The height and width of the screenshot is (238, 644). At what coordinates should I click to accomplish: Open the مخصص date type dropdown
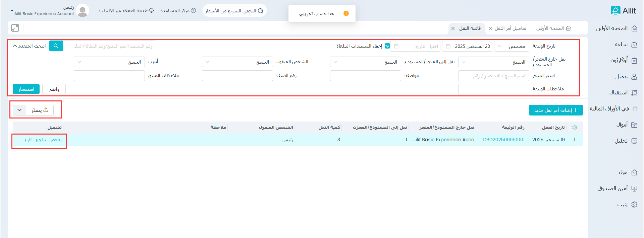click(x=511, y=46)
